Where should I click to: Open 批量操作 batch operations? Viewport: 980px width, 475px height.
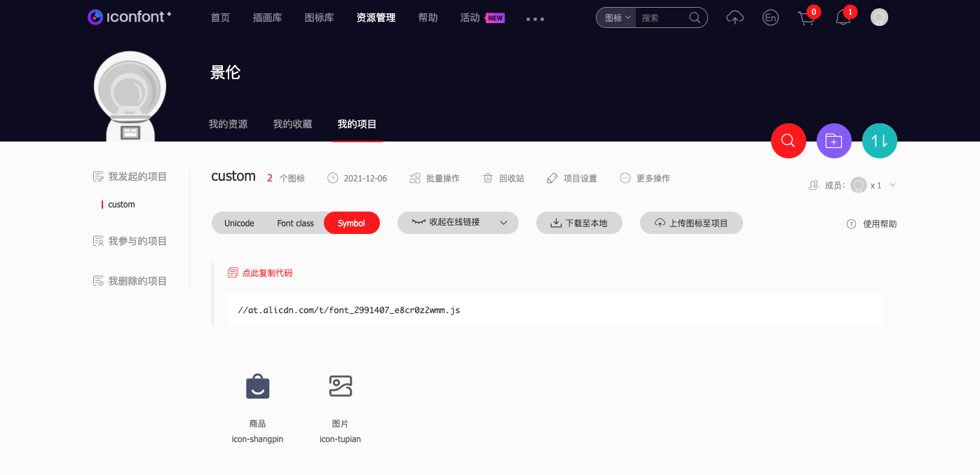pos(435,178)
